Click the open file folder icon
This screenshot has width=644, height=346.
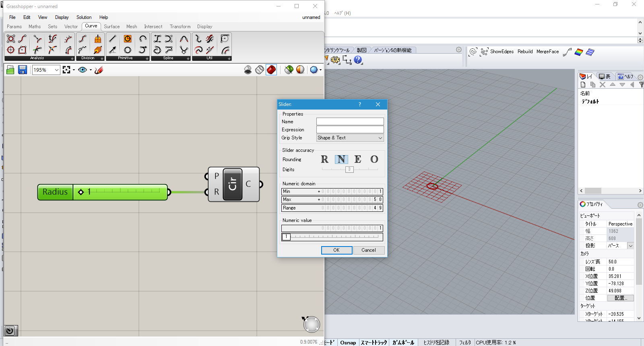click(x=10, y=70)
